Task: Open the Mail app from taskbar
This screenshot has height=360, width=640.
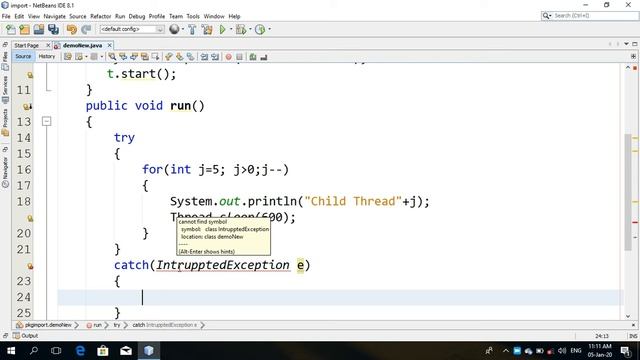Action: 126,351
